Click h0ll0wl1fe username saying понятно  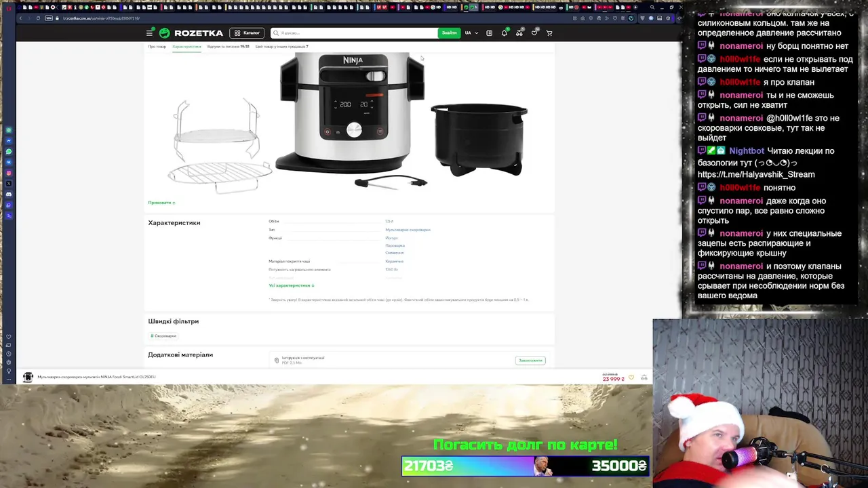coord(740,188)
